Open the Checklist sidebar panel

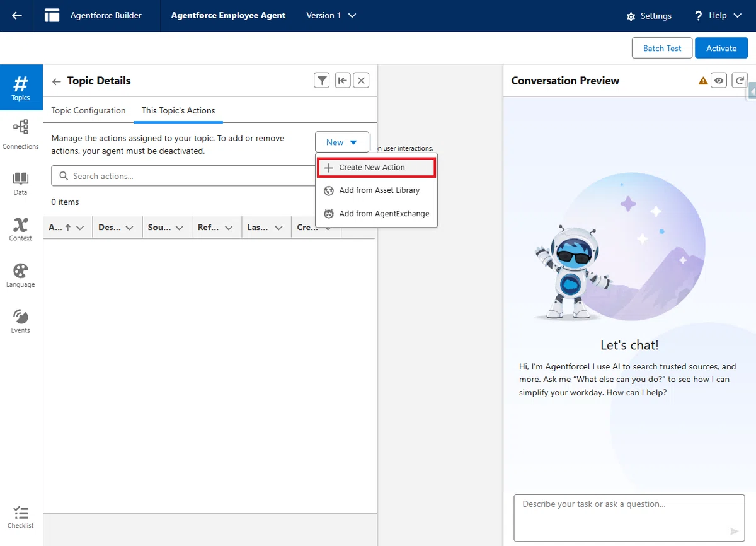[21, 517]
